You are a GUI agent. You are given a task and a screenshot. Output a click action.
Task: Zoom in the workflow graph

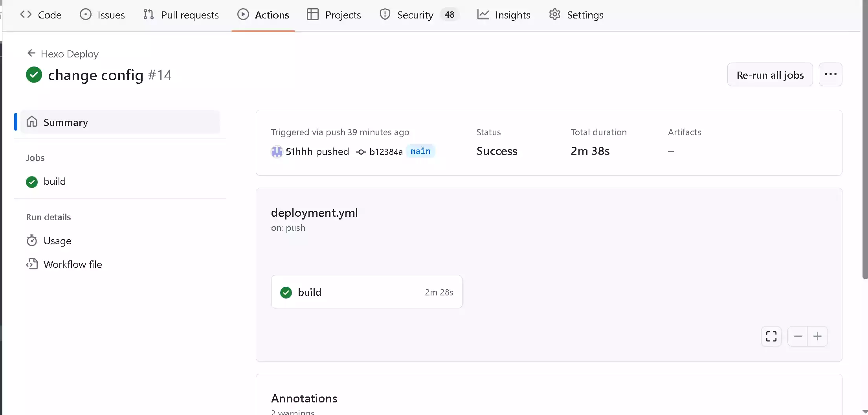(x=817, y=336)
